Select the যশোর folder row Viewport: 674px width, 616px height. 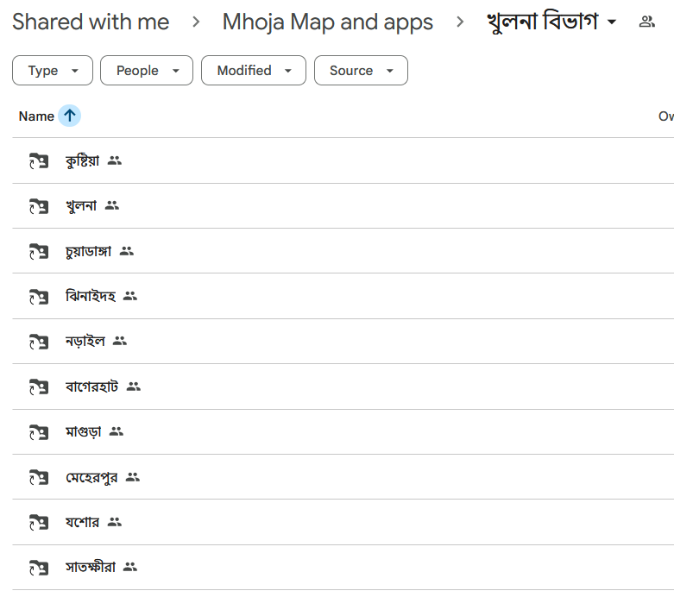tap(343, 522)
